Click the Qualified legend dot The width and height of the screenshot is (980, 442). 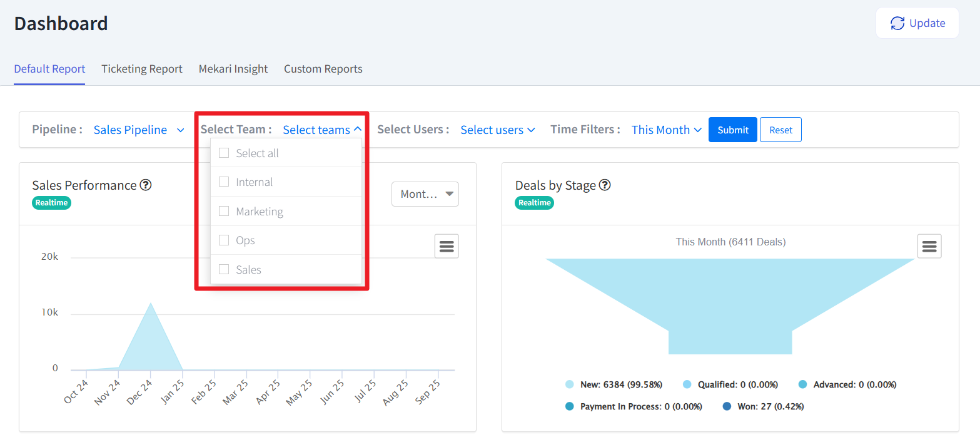click(687, 384)
